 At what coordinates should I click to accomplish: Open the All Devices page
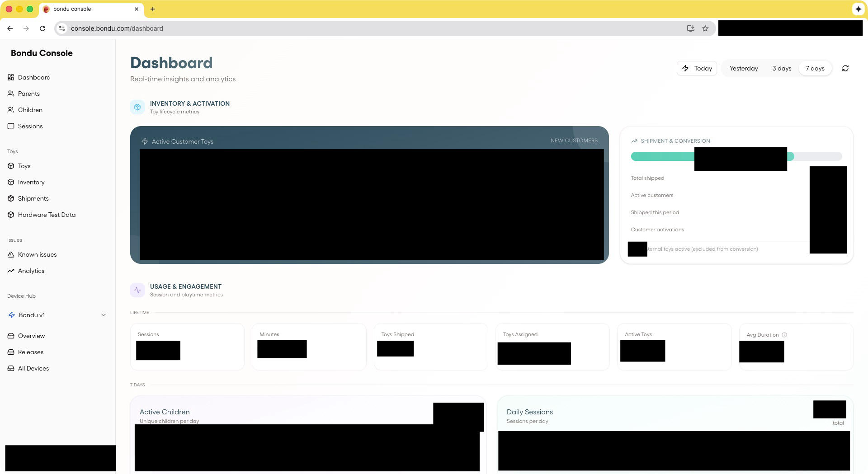pos(11,368)
